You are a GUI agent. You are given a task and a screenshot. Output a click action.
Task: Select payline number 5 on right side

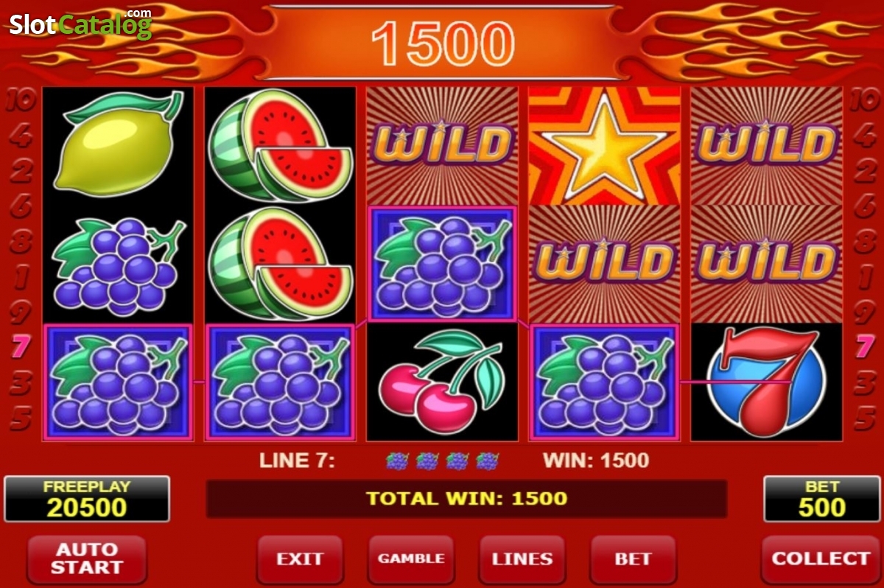pos(864,419)
